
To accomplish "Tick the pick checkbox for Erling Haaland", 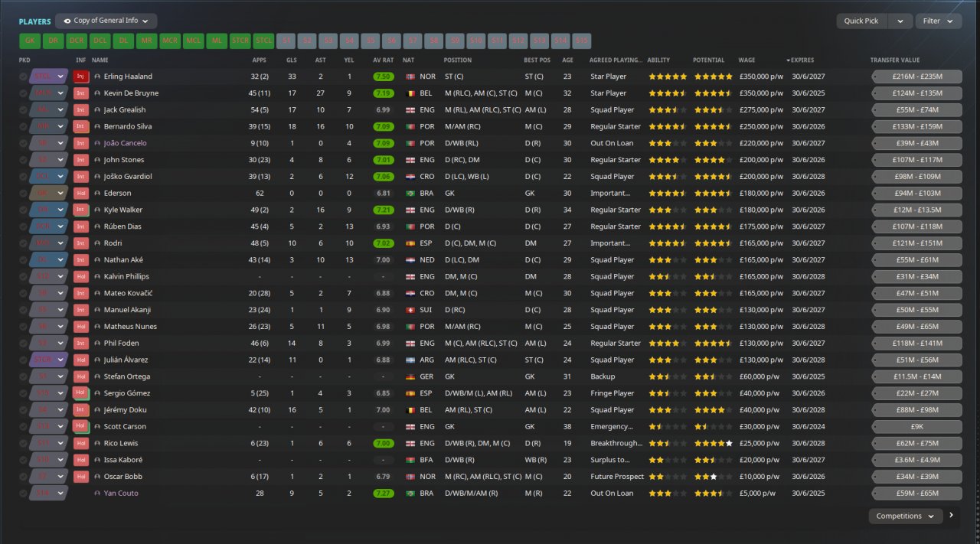I will [23, 77].
